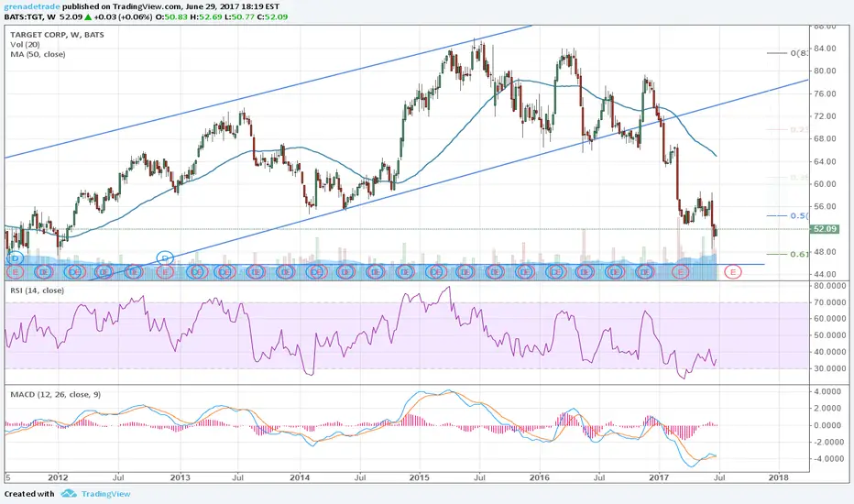This screenshot has height=504, width=854.
Task: Click 2015 on the time axis
Action: click(420, 477)
